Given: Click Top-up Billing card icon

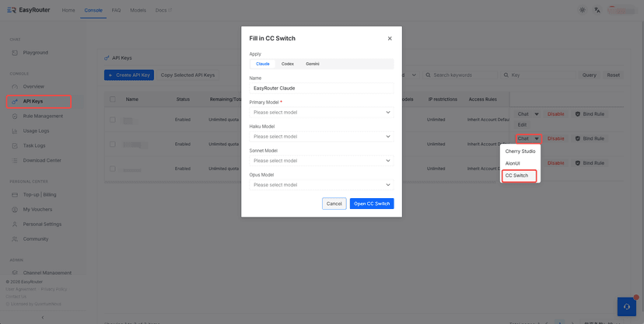Looking at the screenshot, I should pyautogui.click(x=15, y=195).
